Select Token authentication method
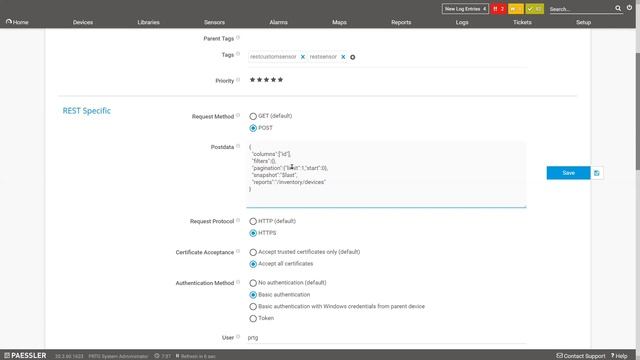640x360 pixels. pos(253,318)
